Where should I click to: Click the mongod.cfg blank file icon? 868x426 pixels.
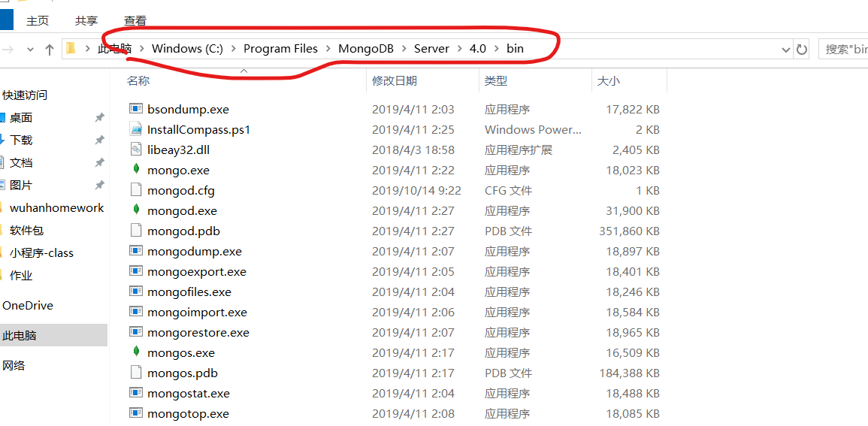click(135, 190)
